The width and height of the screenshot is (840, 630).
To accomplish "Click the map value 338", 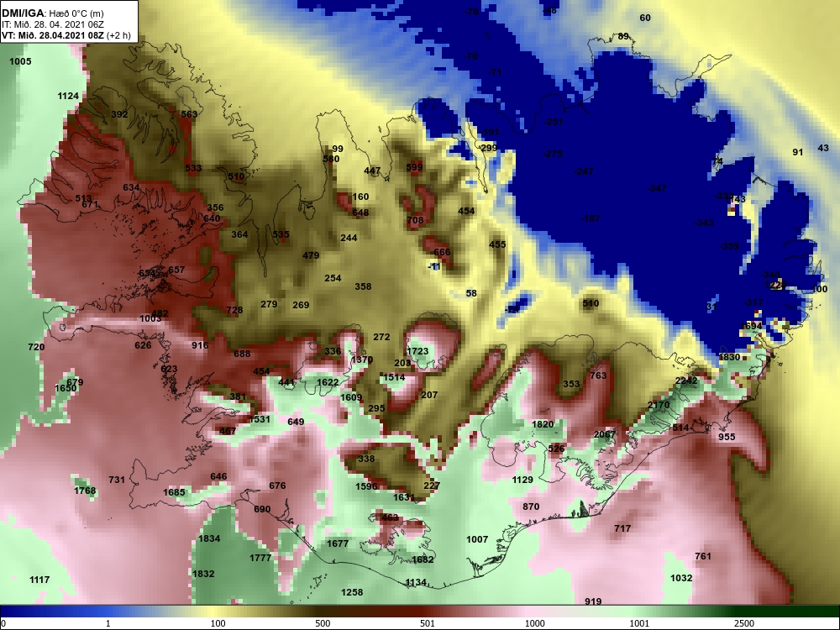I will click(x=366, y=459).
